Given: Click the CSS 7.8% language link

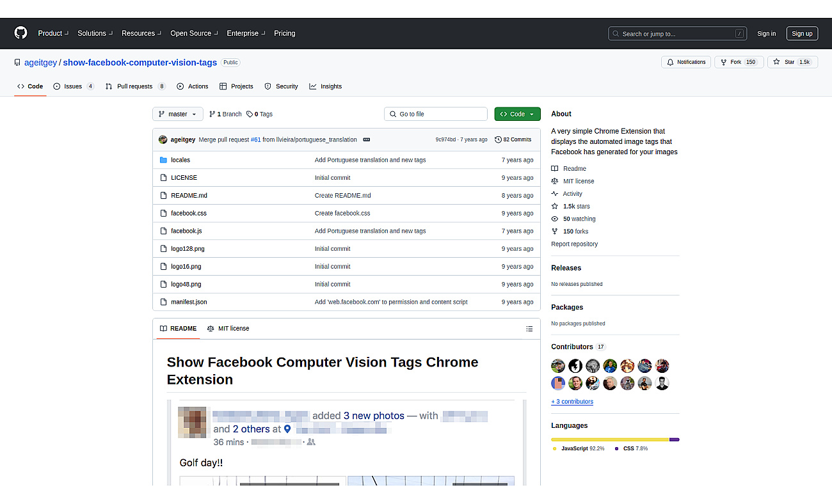Looking at the screenshot, I should [631, 449].
